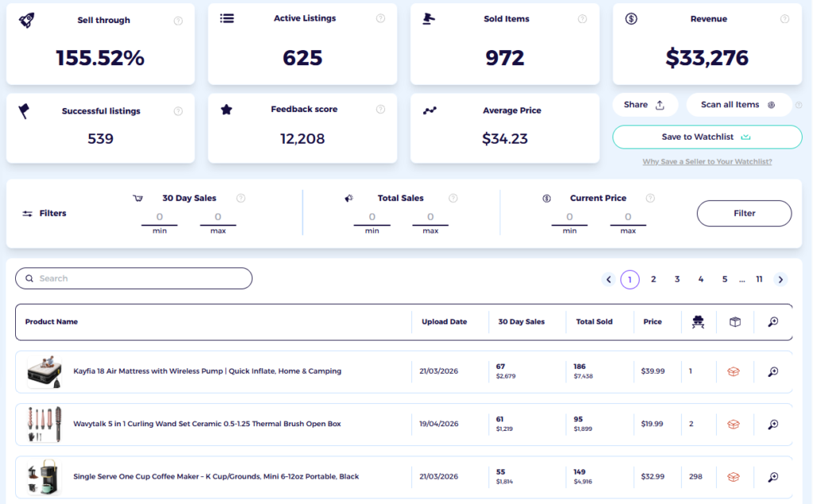The image size is (813, 504).
Task: Click the Active Listings help icon
Action: pyautogui.click(x=380, y=19)
